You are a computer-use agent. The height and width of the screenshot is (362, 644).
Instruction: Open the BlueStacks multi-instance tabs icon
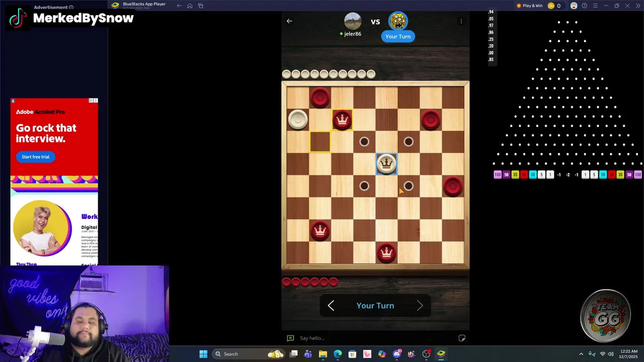201,6
